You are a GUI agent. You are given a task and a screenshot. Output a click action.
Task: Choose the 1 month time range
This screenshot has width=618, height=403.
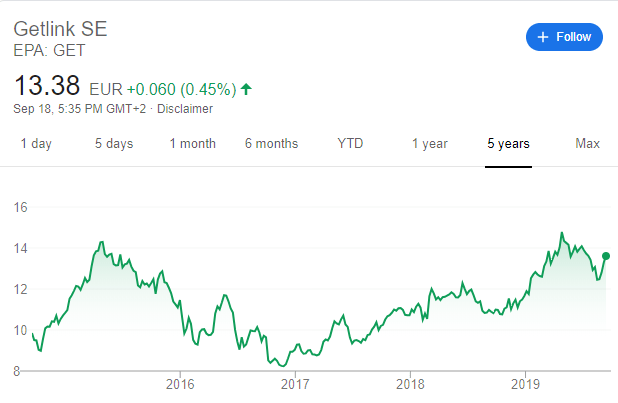tap(193, 144)
